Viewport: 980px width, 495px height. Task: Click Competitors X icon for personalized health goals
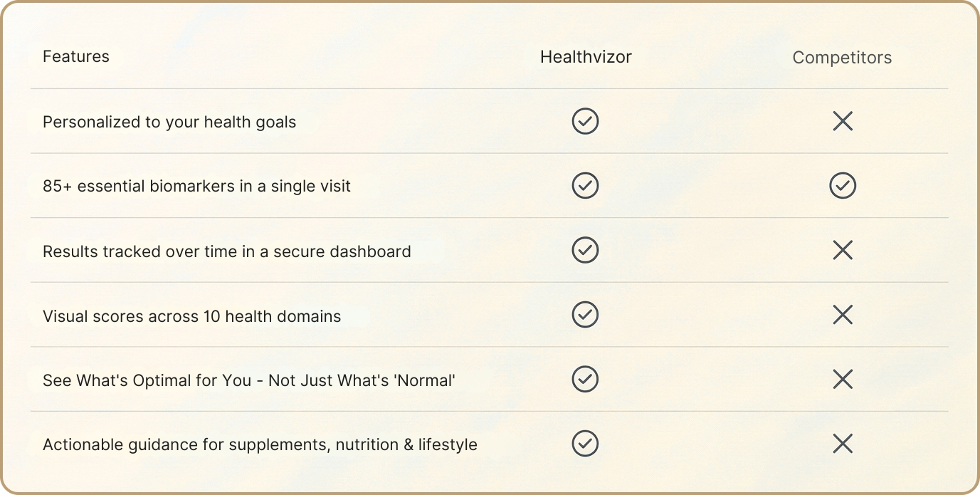click(x=843, y=121)
